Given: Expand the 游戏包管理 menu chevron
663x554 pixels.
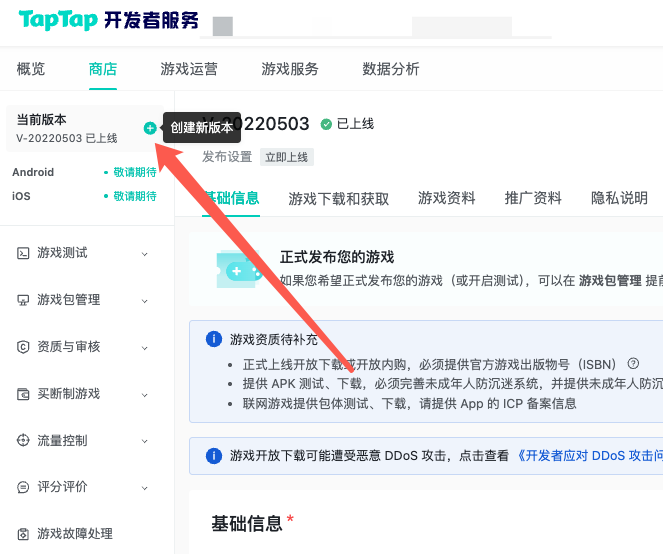Looking at the screenshot, I should [x=145, y=300].
